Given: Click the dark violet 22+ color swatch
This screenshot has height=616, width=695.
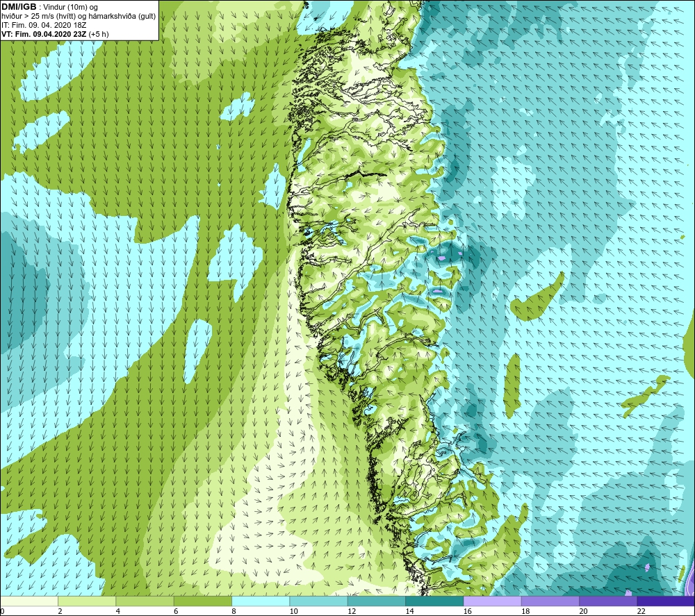Looking at the screenshot, I should pyautogui.click(x=666, y=601).
